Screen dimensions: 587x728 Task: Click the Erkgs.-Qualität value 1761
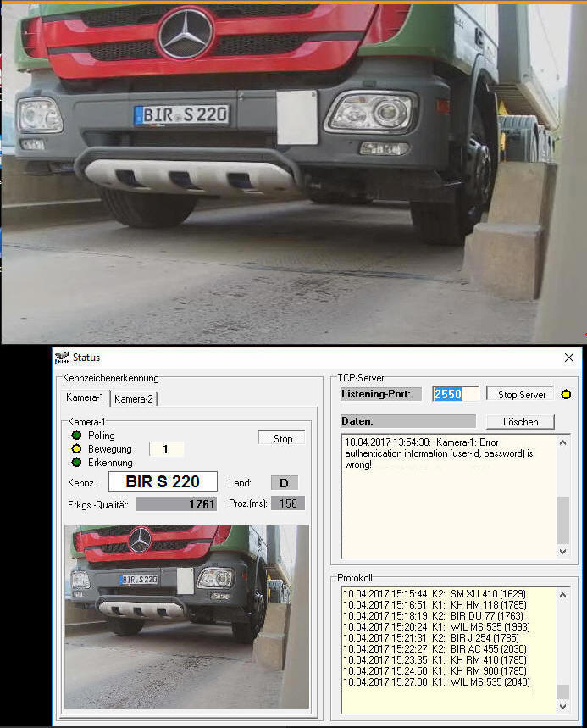click(176, 504)
